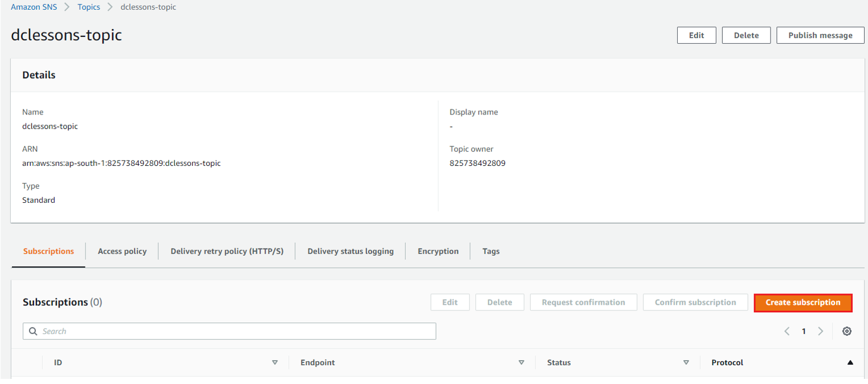The height and width of the screenshot is (384, 868).
Task: Click the dclessons-topic page heading
Action: (66, 35)
